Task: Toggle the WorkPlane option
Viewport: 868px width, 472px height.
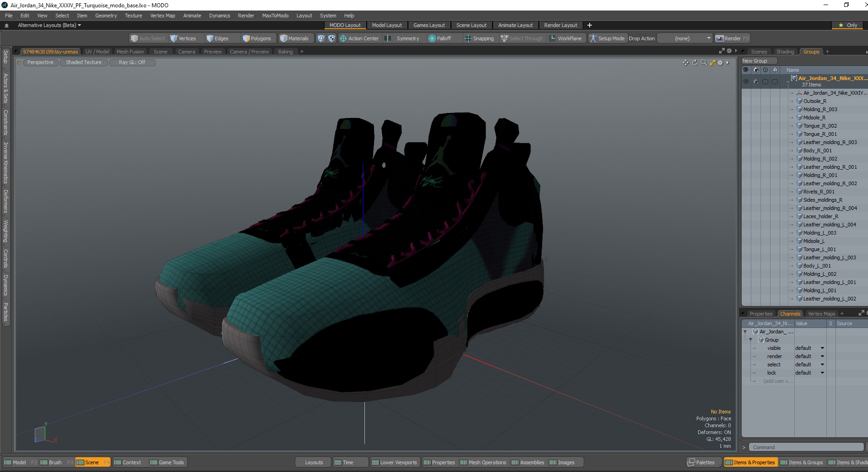Action: click(x=566, y=38)
